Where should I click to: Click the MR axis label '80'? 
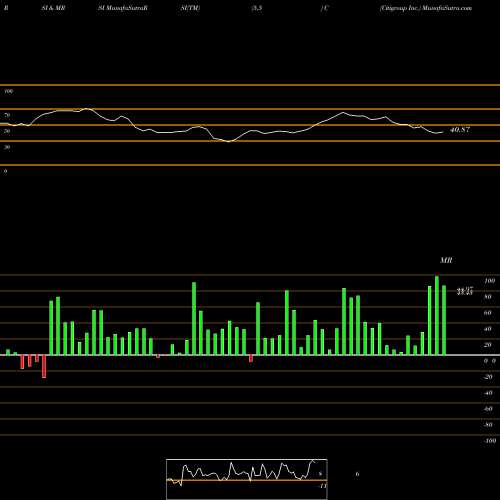pyautogui.click(x=488, y=297)
